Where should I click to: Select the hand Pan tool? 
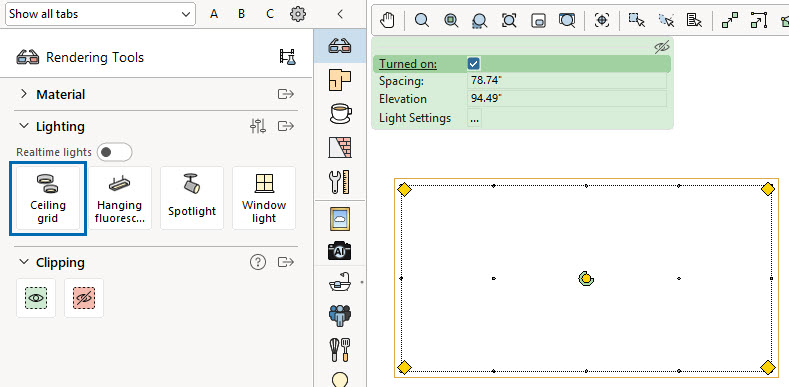click(x=387, y=20)
